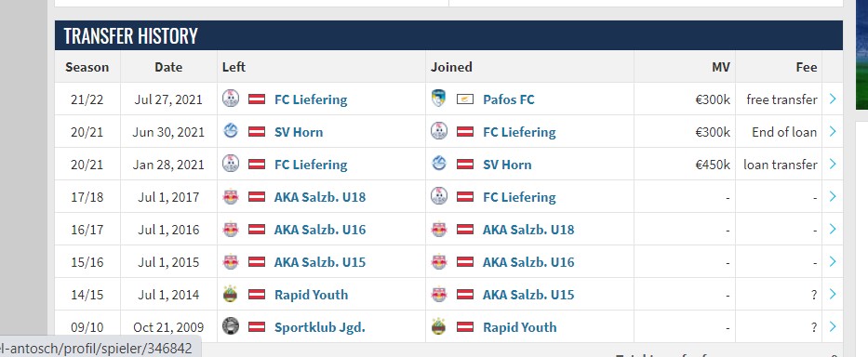The height and width of the screenshot is (357, 868).
Task: Click Red Bull crest beside AKA Salzb. U18 in 17/18 row
Action: [231, 197]
